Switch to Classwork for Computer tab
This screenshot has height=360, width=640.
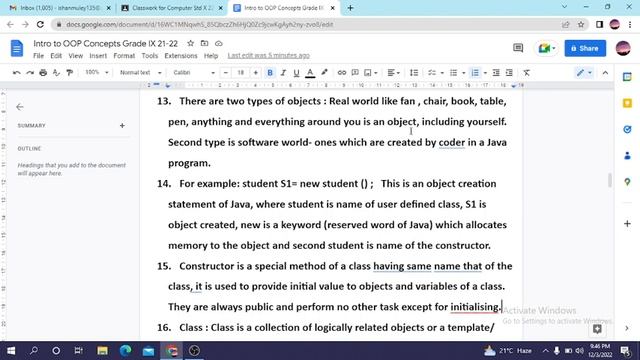pos(173,8)
